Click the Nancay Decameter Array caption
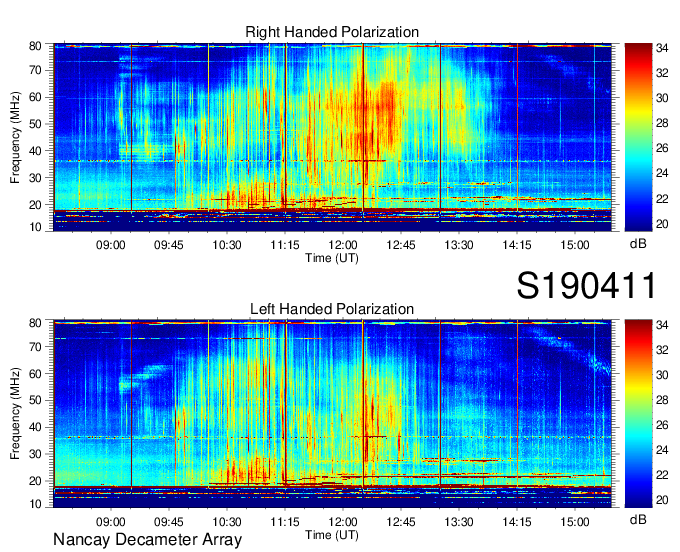Screen dimensions: 680x552 [x=147, y=540]
